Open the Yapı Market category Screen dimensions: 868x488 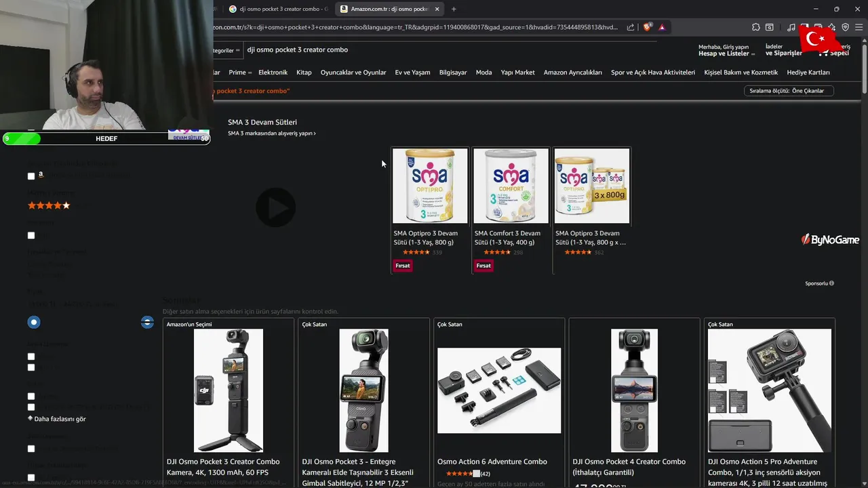tap(517, 73)
